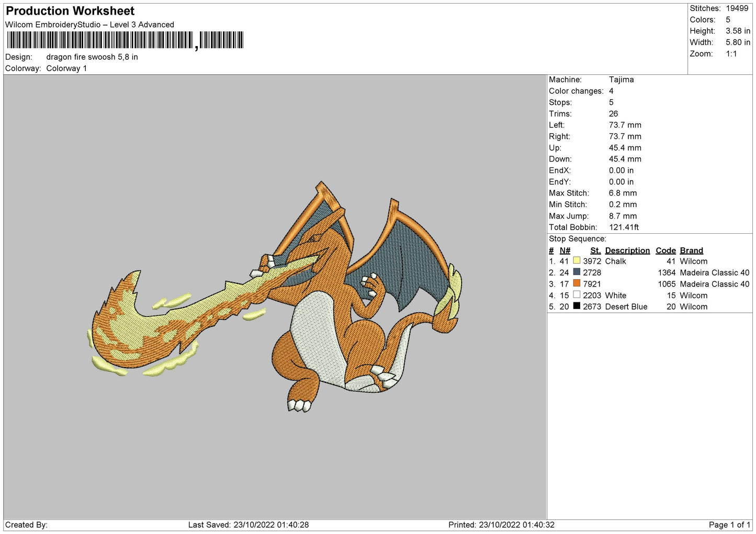This screenshot has height=534, width=756.
Task: Click the stitches count '19499'
Action: point(737,8)
